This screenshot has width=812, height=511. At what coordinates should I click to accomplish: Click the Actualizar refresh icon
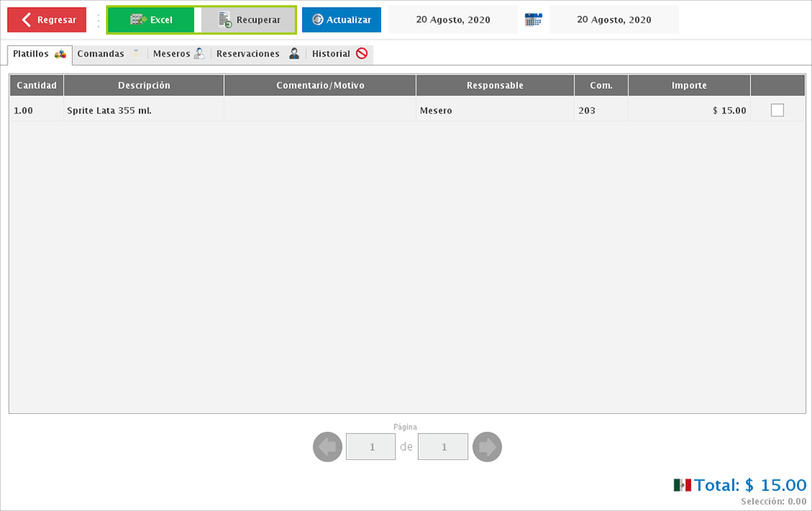pyautogui.click(x=318, y=20)
